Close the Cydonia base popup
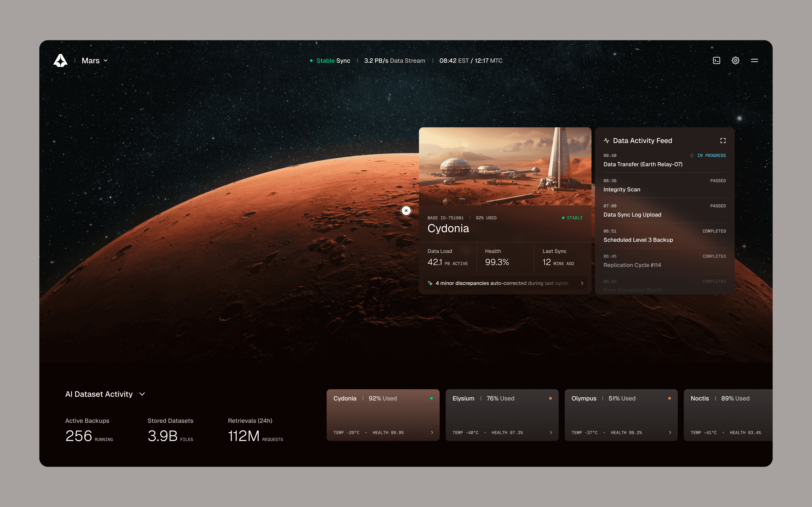 click(406, 211)
